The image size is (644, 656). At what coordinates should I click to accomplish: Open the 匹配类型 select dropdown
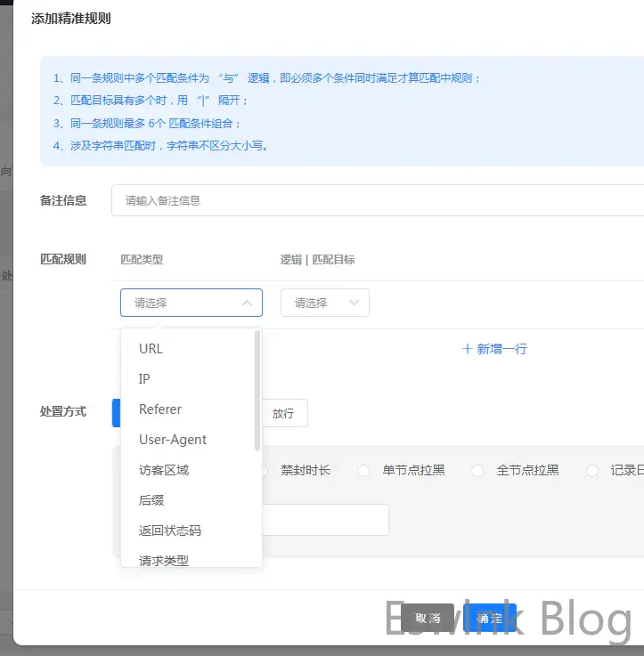[191, 303]
